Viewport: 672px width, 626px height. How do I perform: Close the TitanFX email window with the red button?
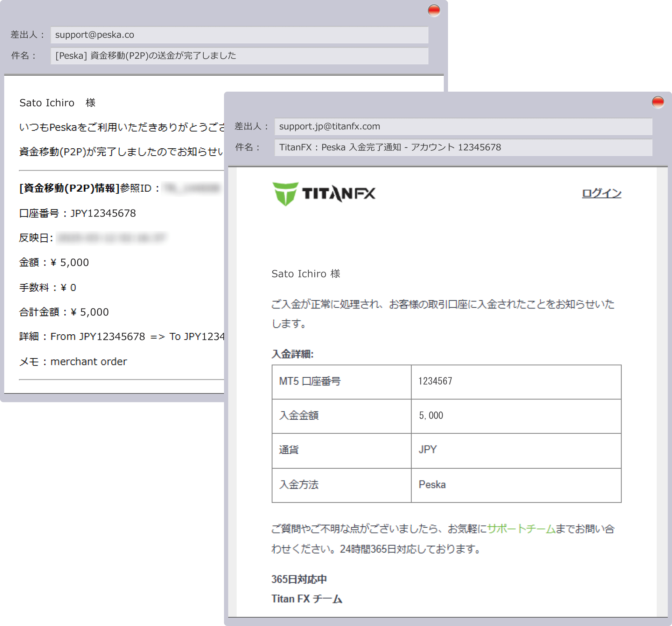coord(658,102)
